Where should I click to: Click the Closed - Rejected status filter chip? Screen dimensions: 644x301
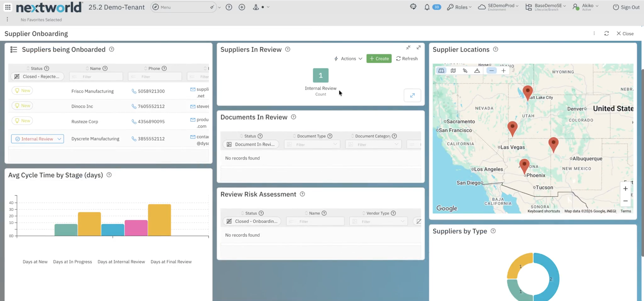37,77
